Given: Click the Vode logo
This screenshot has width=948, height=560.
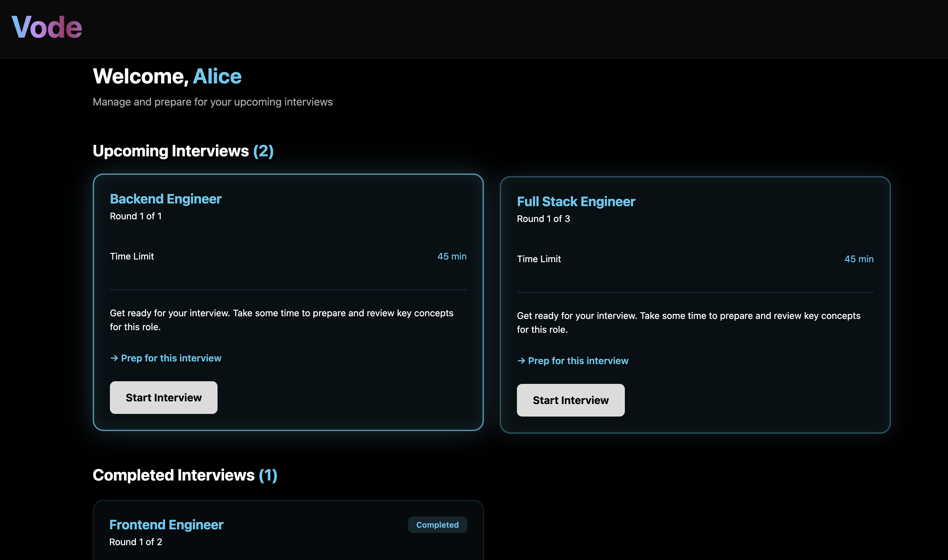Looking at the screenshot, I should (47, 27).
